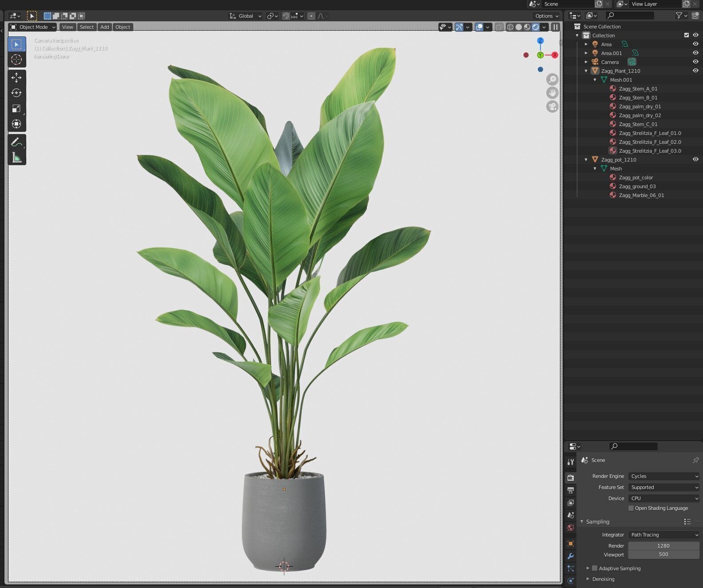Hide the Camera object
This screenshot has width=703, height=588.
pos(695,62)
